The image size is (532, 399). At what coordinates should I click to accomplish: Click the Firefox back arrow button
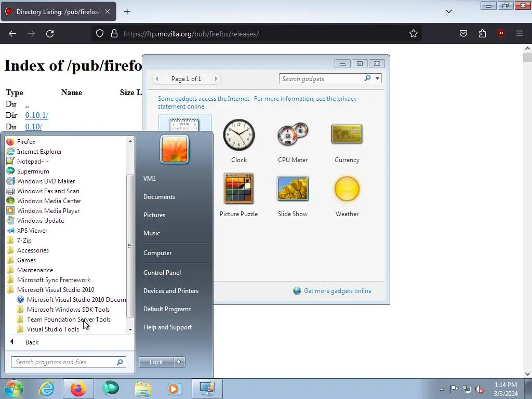coord(12,34)
